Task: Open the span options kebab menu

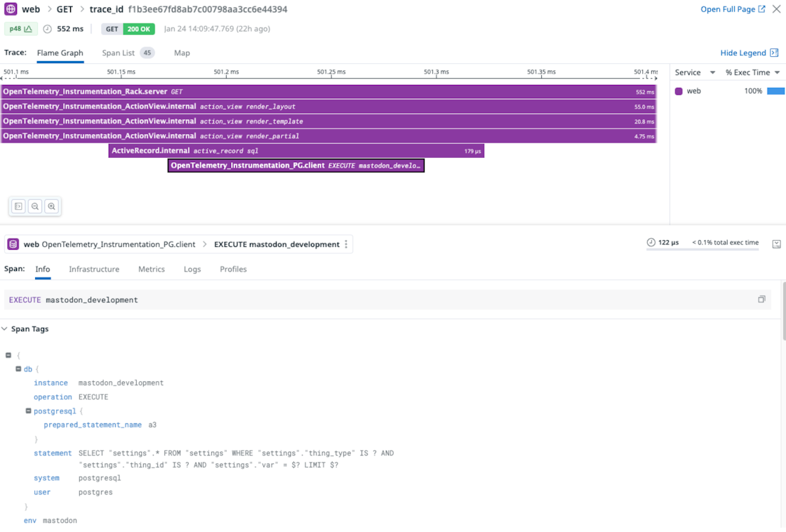Action: (346, 244)
